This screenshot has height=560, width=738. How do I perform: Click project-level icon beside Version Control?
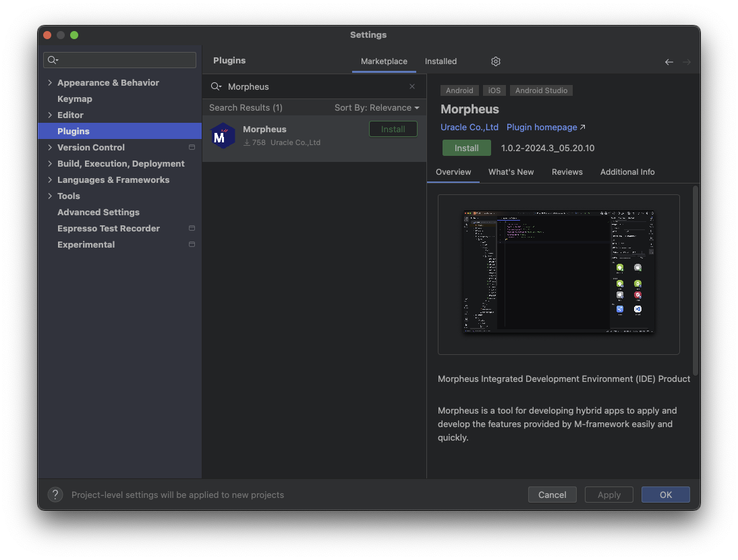click(x=192, y=147)
